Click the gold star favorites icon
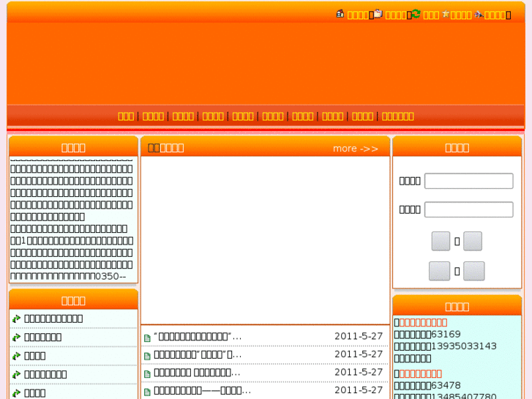The height and width of the screenshot is (399, 532). click(x=446, y=14)
